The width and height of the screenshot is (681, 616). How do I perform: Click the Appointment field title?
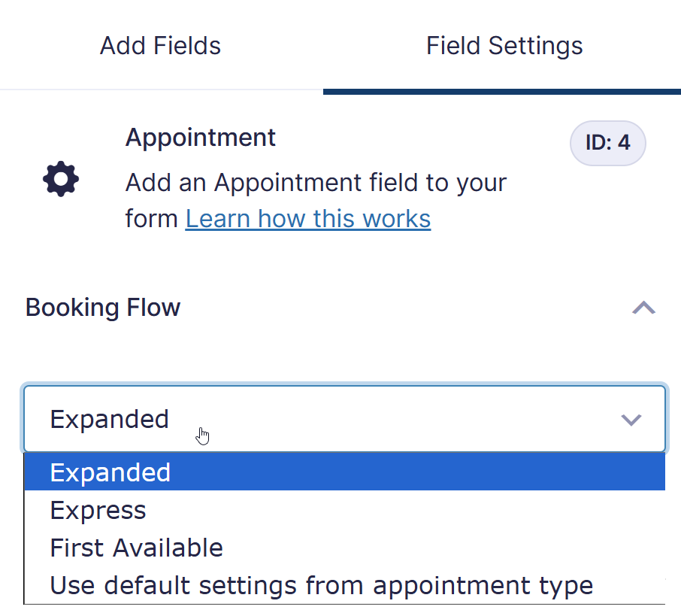point(200,137)
